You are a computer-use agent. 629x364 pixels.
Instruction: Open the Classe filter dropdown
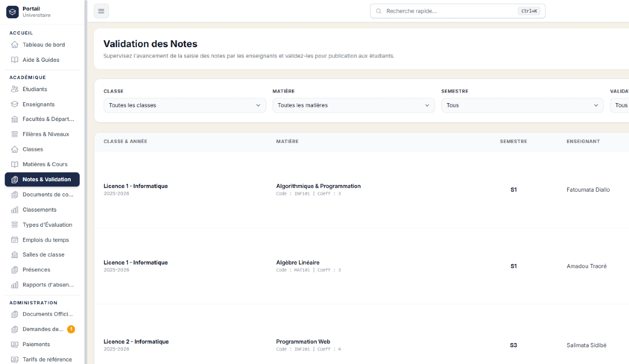185,105
